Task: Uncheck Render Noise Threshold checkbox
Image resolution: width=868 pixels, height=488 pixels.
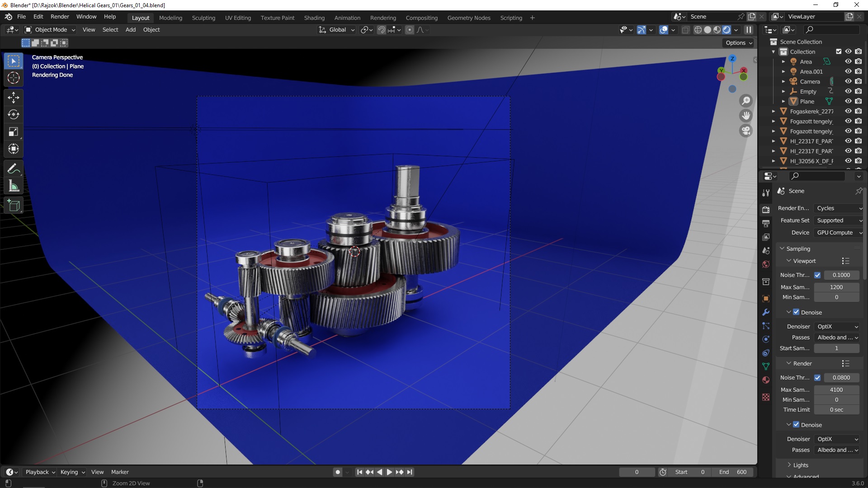Action: coord(817,378)
